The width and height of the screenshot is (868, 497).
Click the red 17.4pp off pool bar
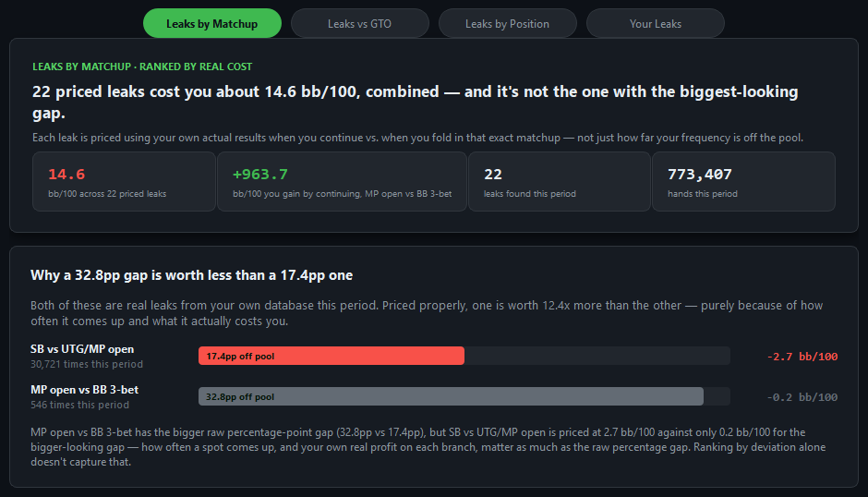click(x=331, y=356)
